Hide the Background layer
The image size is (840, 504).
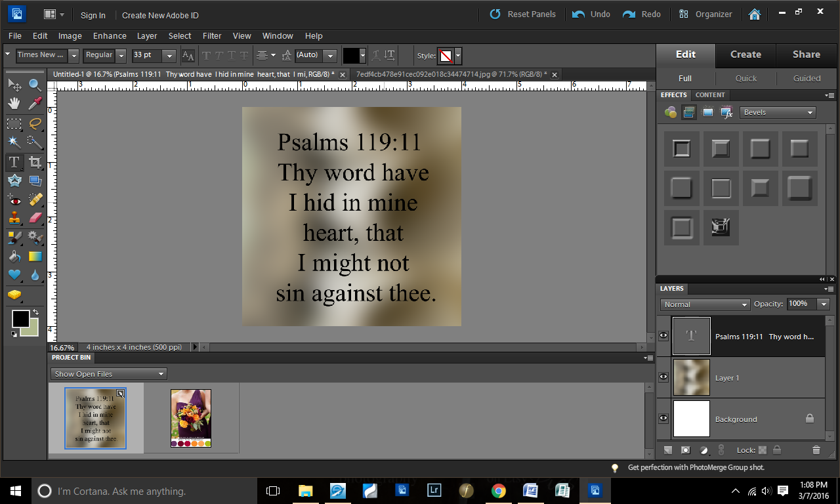pyautogui.click(x=663, y=418)
